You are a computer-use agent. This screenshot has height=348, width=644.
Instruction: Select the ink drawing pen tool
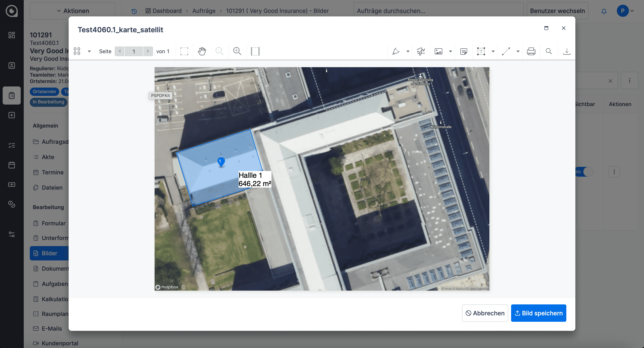pos(396,51)
